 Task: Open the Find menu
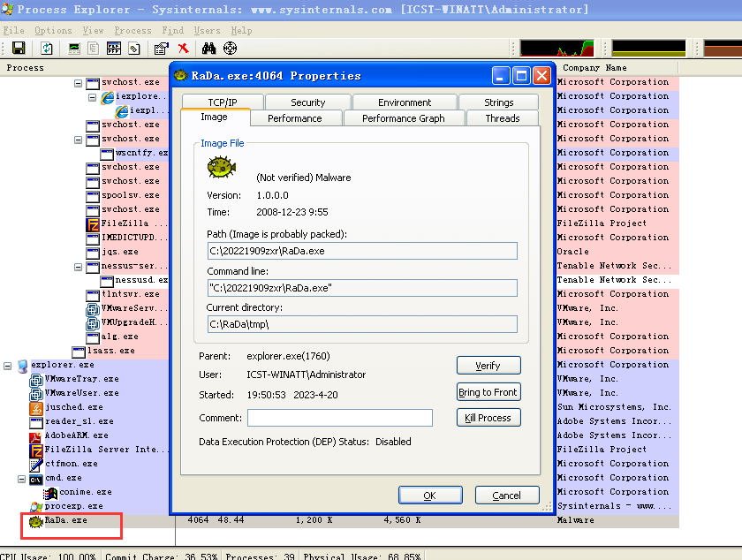tap(172, 30)
